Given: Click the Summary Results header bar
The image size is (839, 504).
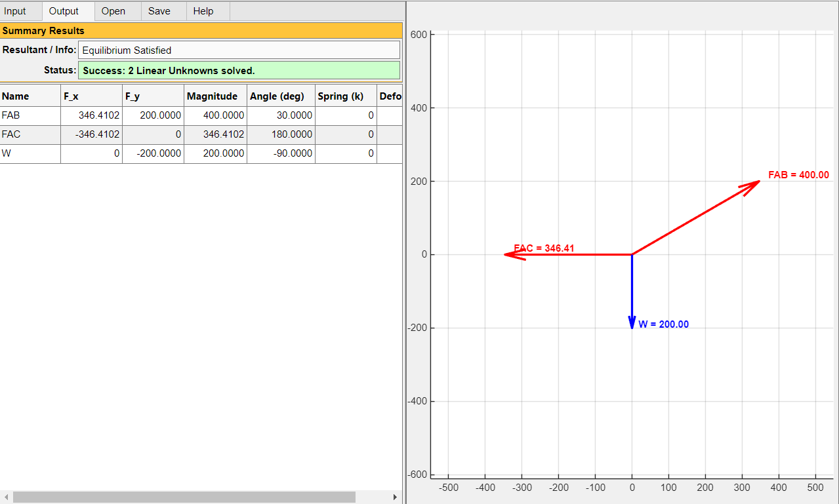Looking at the screenshot, I should (x=201, y=31).
